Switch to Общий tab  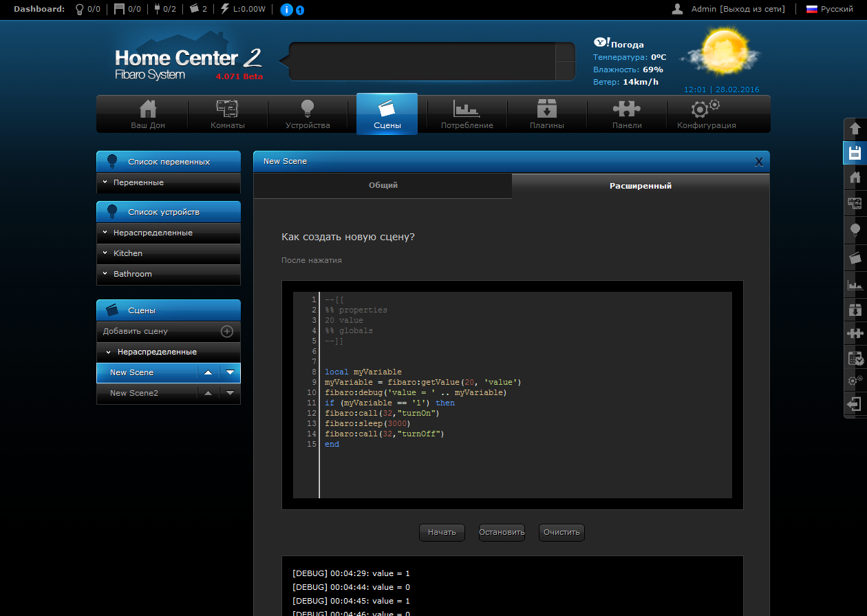(x=383, y=185)
